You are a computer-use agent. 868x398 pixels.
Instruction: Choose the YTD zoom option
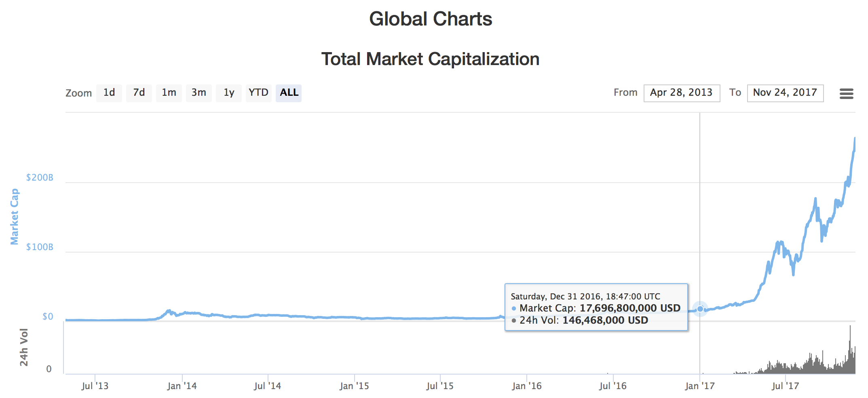click(258, 93)
